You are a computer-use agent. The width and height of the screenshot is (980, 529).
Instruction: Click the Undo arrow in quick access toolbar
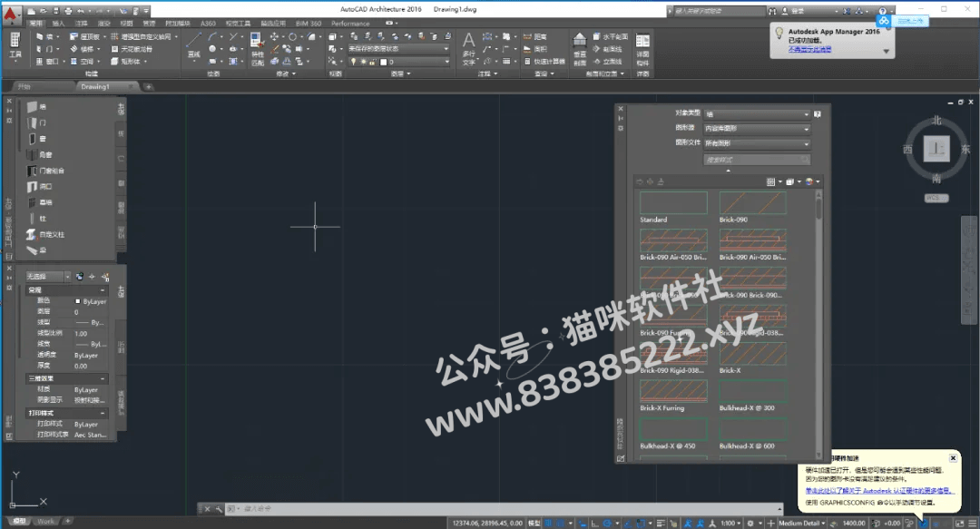[81, 11]
